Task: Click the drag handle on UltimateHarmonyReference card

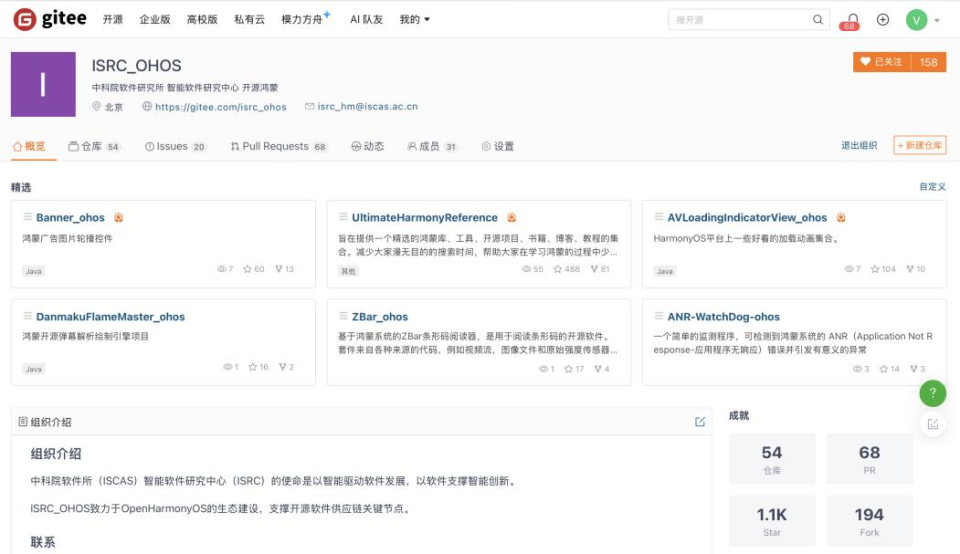Action: click(343, 217)
